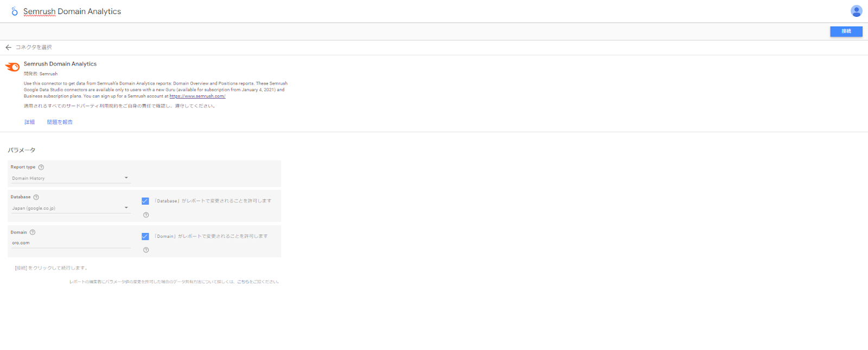Open help icon next to Domain label
Screen dimensions: 868x350
coord(33,232)
